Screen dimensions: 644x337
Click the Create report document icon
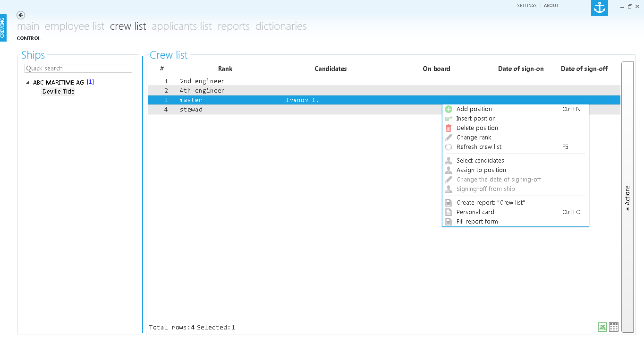click(449, 203)
